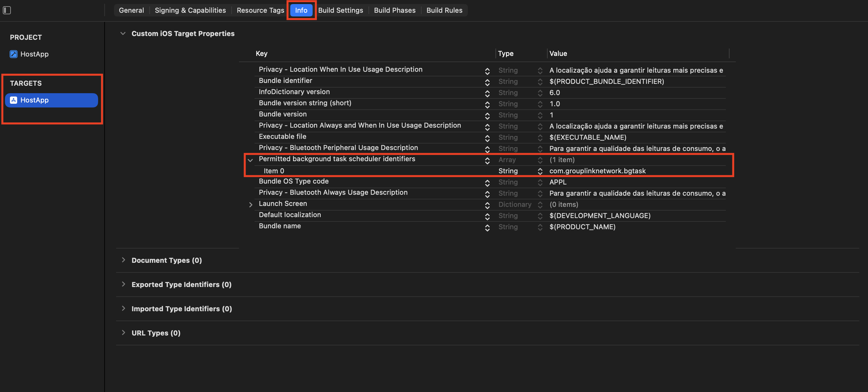The height and width of the screenshot is (392, 868).
Task: Select Bundle version string (short) key
Action: [305, 103]
